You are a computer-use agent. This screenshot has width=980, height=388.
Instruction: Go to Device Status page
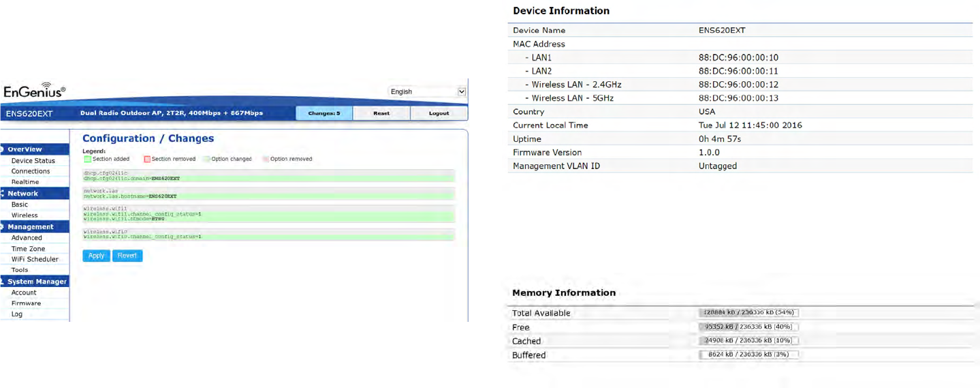coord(33,161)
